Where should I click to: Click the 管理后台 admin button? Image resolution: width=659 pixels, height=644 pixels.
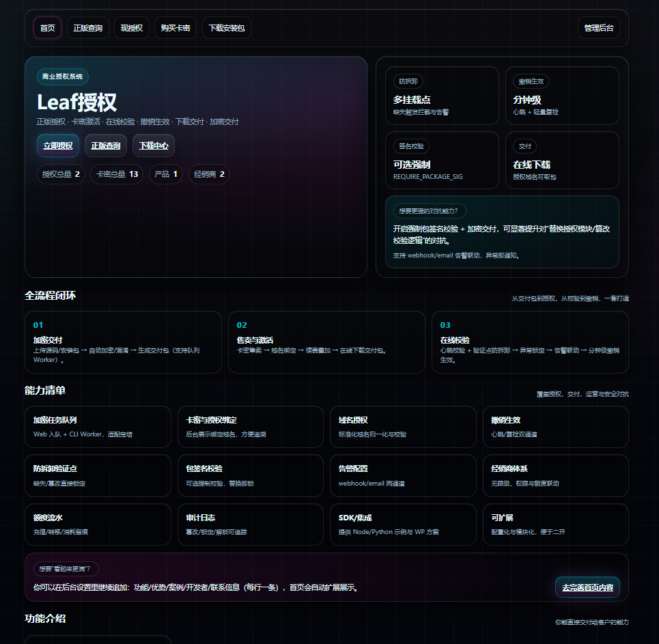pyautogui.click(x=598, y=28)
